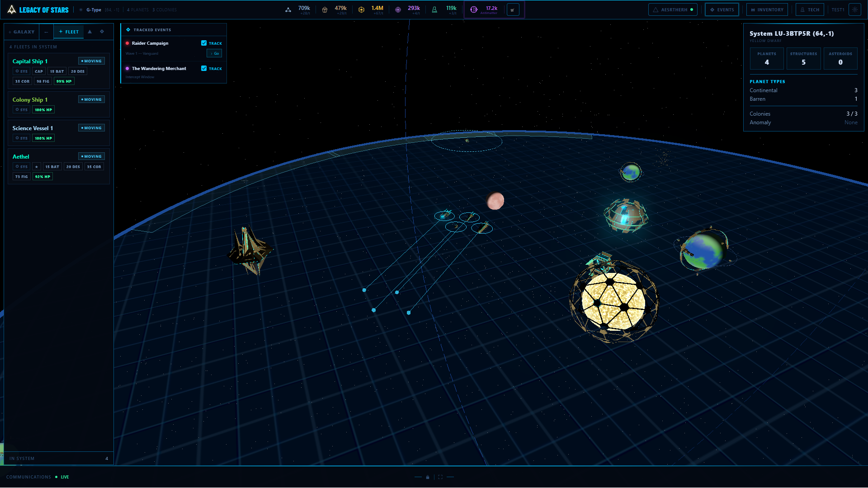The width and height of the screenshot is (868, 488).
Task: Click the 98 FIG badge
Action: tap(43, 81)
